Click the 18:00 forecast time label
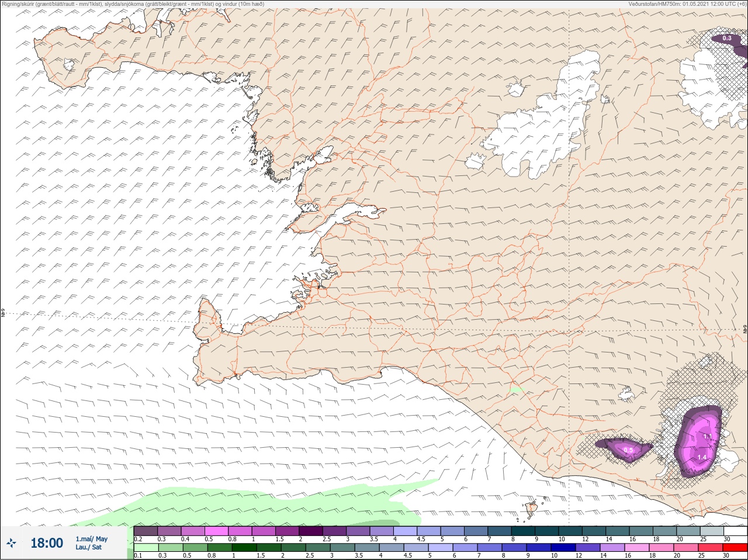The height and width of the screenshot is (560, 748). pyautogui.click(x=47, y=543)
